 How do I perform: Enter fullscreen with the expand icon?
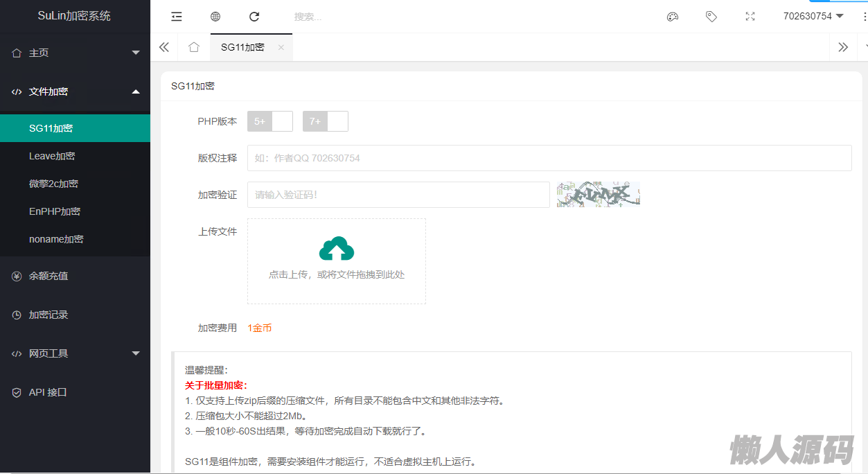point(750,17)
